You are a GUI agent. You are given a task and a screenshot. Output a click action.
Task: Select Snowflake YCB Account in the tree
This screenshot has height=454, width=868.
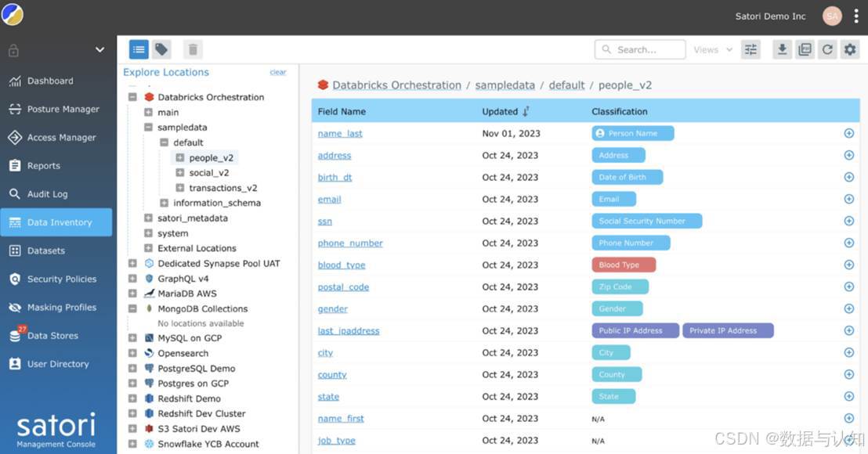click(208, 444)
